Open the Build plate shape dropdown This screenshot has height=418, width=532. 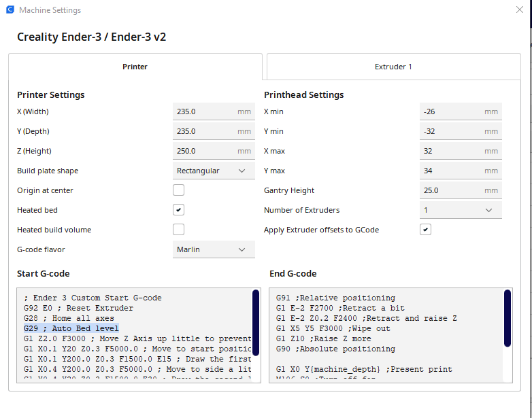(x=214, y=171)
